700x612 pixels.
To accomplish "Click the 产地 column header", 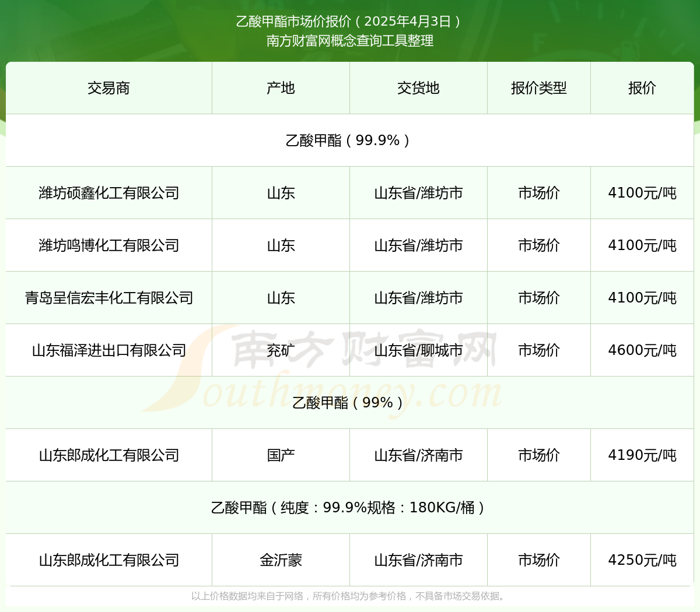I will tap(281, 88).
